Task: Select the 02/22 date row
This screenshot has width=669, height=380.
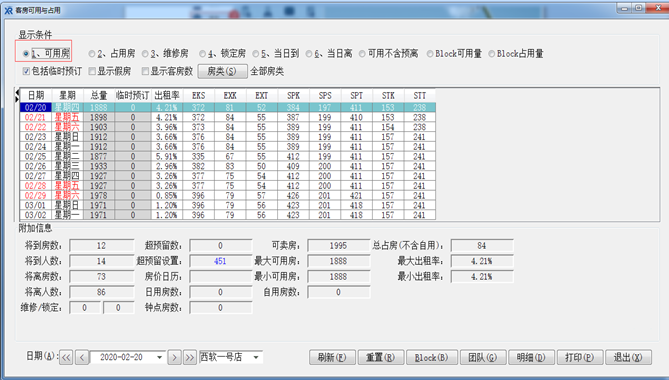Action: [x=227, y=127]
